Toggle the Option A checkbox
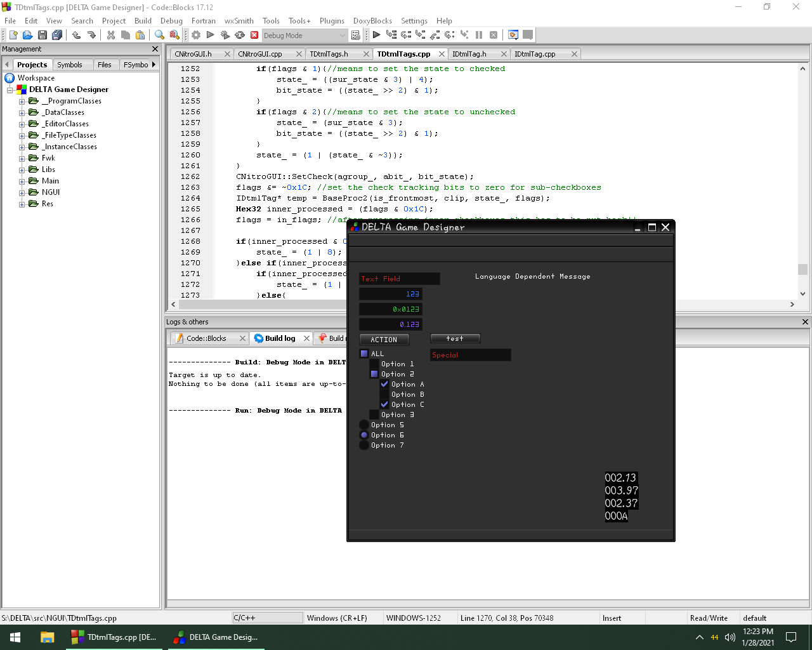812x650 pixels. 384,384
